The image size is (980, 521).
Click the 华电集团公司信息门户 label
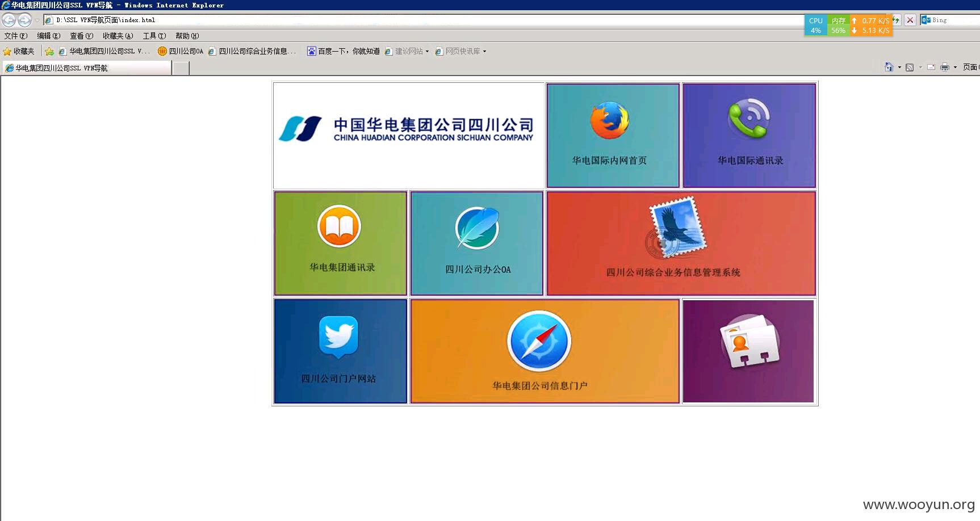pyautogui.click(x=540, y=386)
